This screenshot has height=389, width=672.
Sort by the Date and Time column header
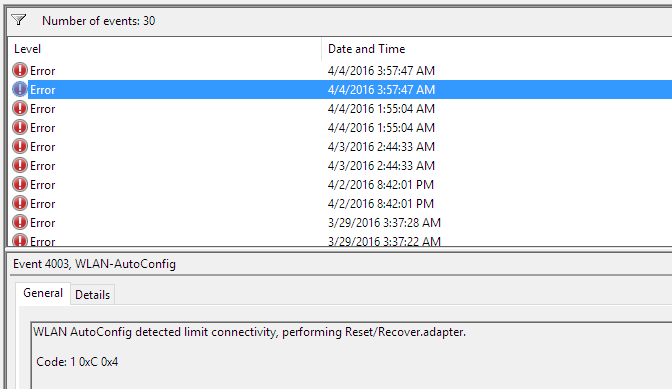point(497,49)
